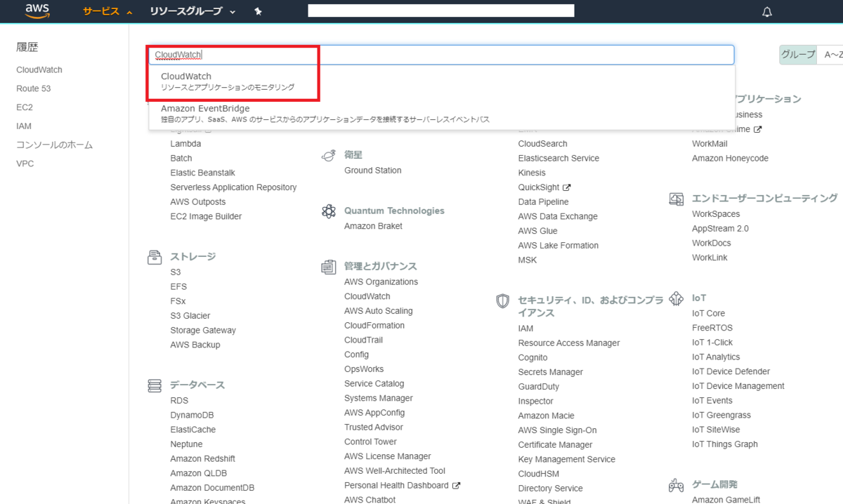The image size is (843, 504).
Task: Open the notifications bell
Action: [x=767, y=12]
